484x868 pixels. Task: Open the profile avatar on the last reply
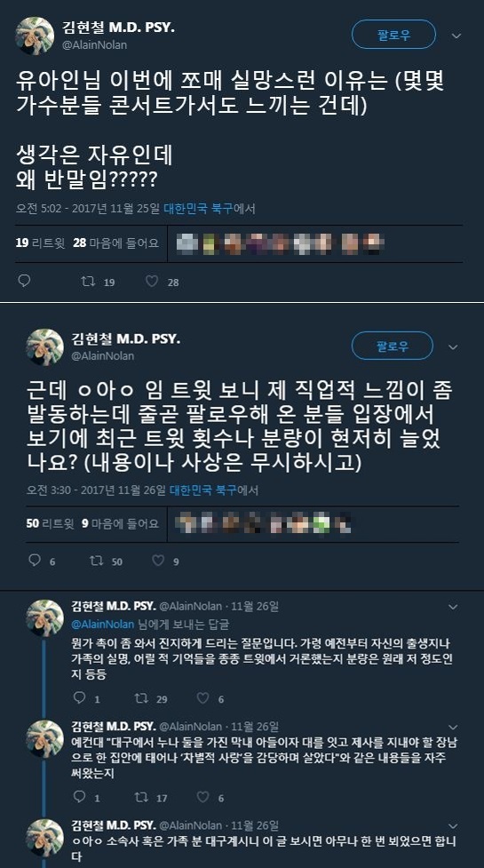click(x=44, y=838)
